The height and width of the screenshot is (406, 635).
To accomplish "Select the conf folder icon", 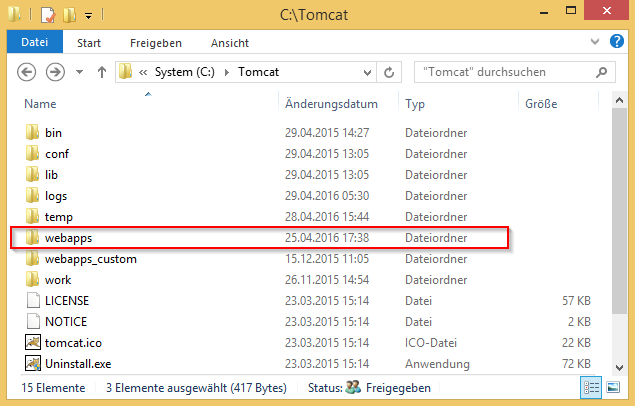I will (x=32, y=153).
